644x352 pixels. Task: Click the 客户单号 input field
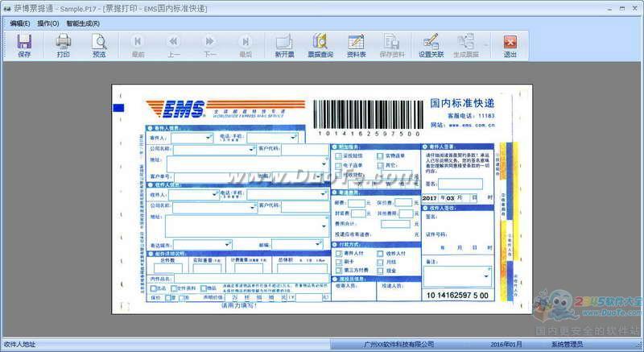click(211, 177)
